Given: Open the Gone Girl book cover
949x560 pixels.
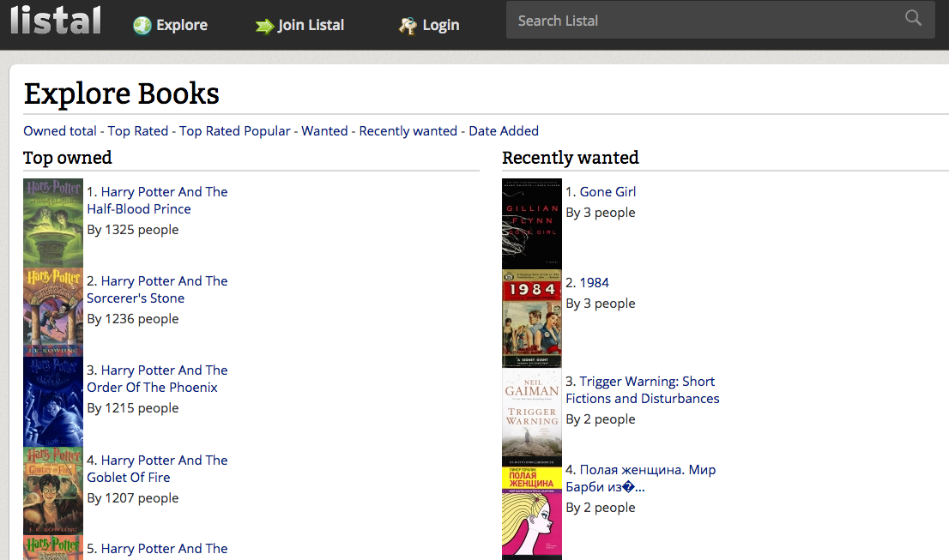Looking at the screenshot, I should [x=531, y=223].
